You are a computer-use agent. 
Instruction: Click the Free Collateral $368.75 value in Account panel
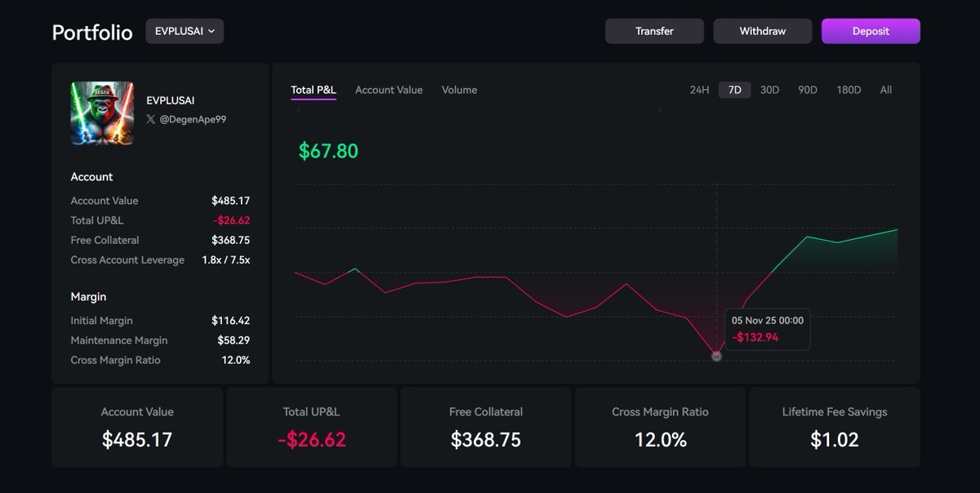coord(230,240)
